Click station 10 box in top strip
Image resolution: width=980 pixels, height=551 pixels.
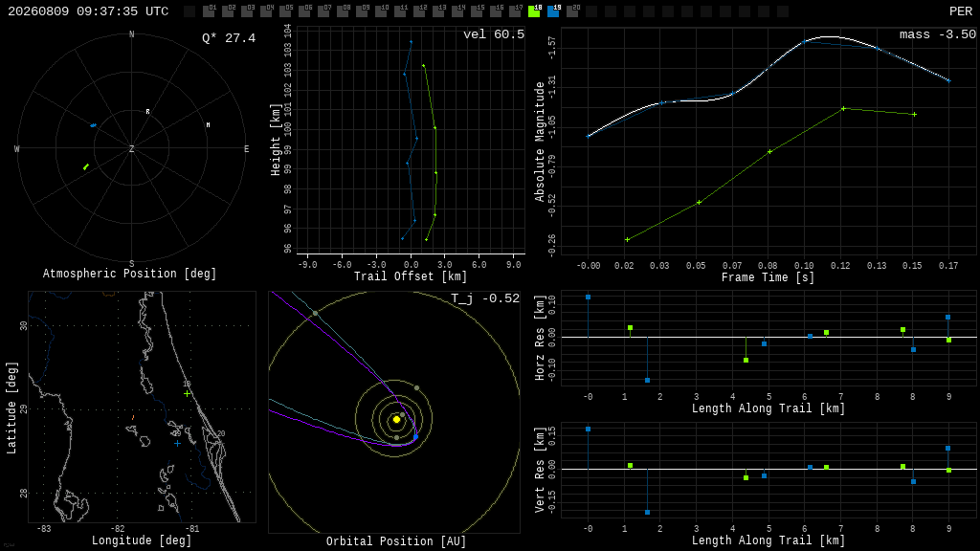coord(381,11)
